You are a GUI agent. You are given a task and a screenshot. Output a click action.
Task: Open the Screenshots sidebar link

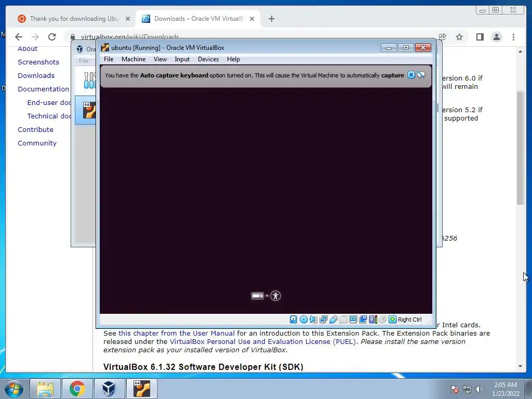(38, 62)
